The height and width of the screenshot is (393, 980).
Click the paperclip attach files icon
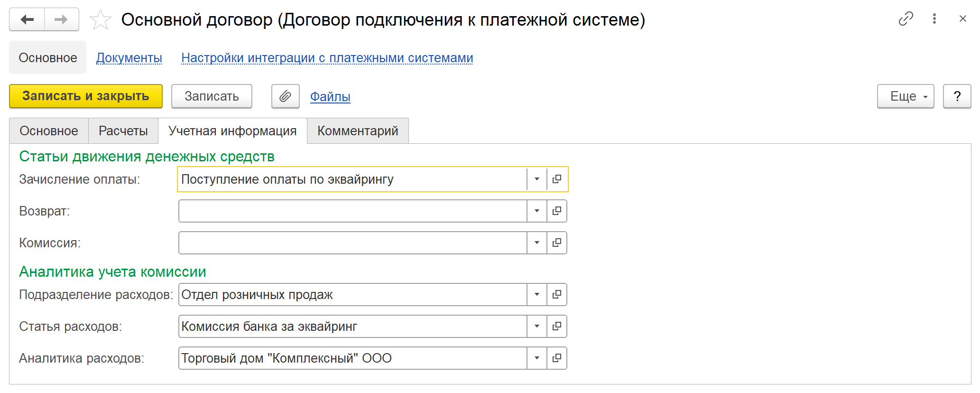coord(285,96)
